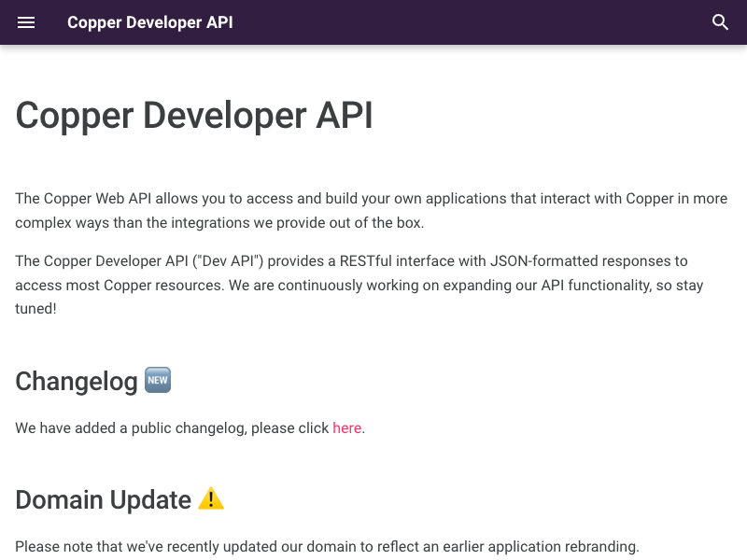Click the NEW badge beside Changelog
747x560 pixels.
click(158, 380)
